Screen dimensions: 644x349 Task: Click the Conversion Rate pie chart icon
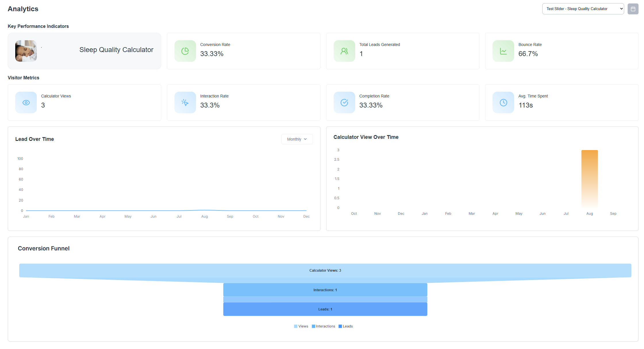(185, 51)
